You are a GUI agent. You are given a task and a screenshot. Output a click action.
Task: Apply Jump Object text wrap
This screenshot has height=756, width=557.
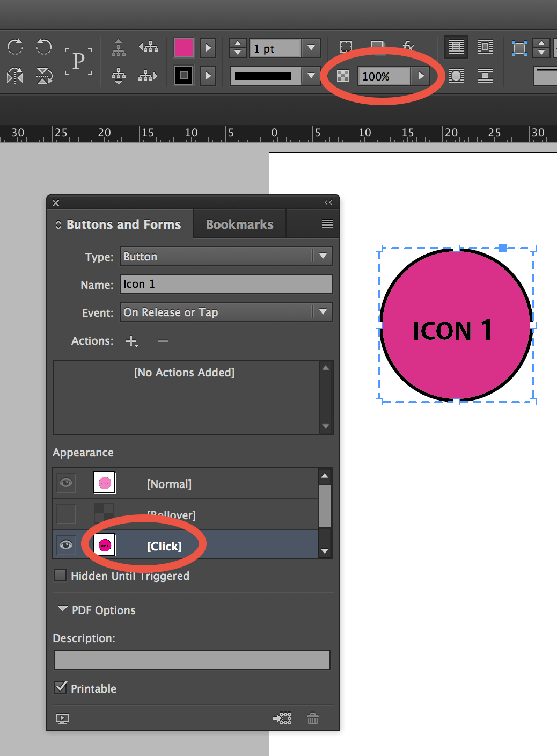click(x=485, y=76)
